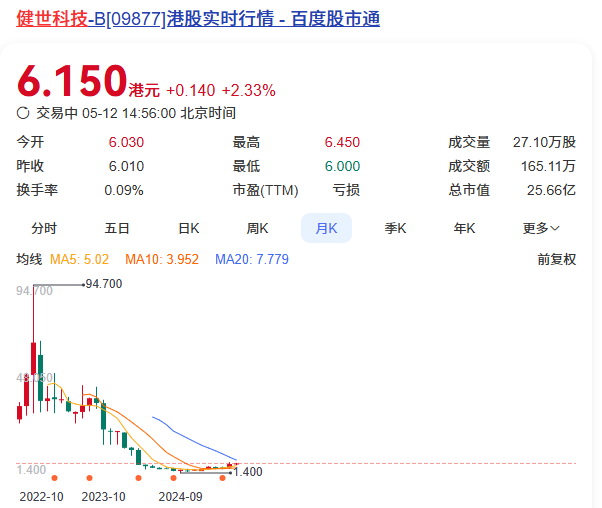Click the MA10: 3.952 indicator label
602x508 pixels.
pyautogui.click(x=162, y=260)
